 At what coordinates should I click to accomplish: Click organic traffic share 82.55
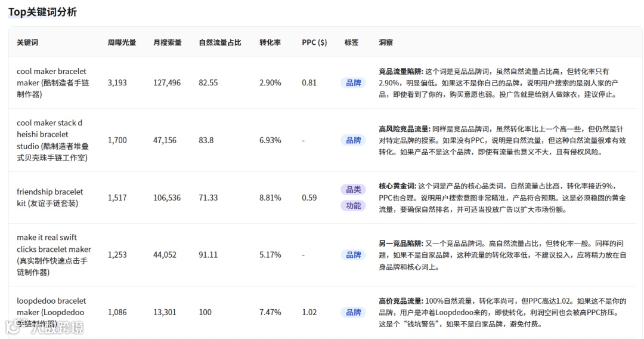(x=208, y=82)
